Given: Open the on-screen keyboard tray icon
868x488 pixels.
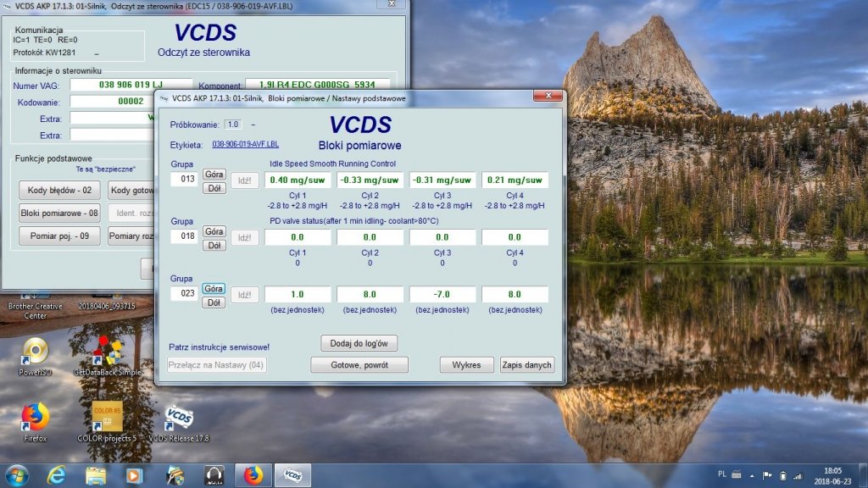Looking at the screenshot, I should (x=737, y=474).
